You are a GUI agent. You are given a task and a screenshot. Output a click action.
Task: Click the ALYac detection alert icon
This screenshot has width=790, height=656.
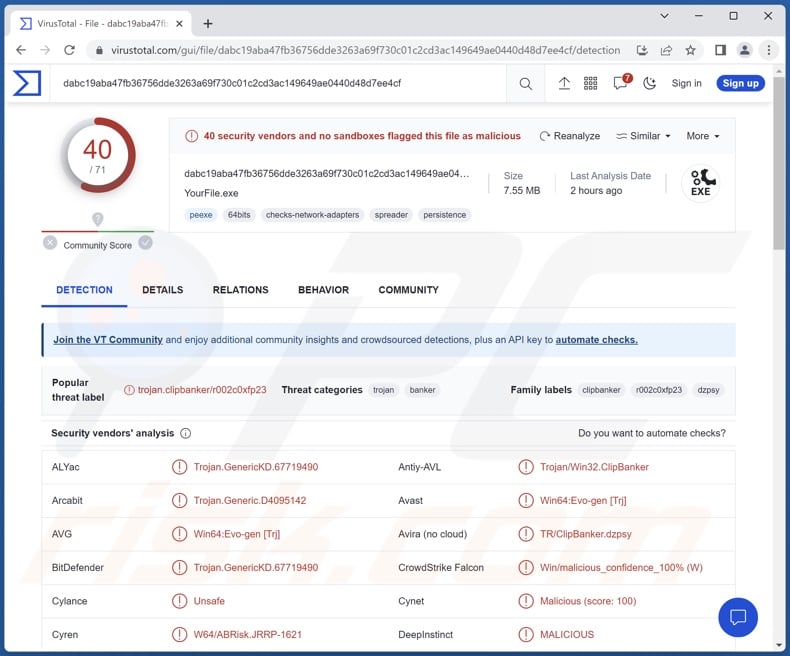pyautogui.click(x=179, y=467)
